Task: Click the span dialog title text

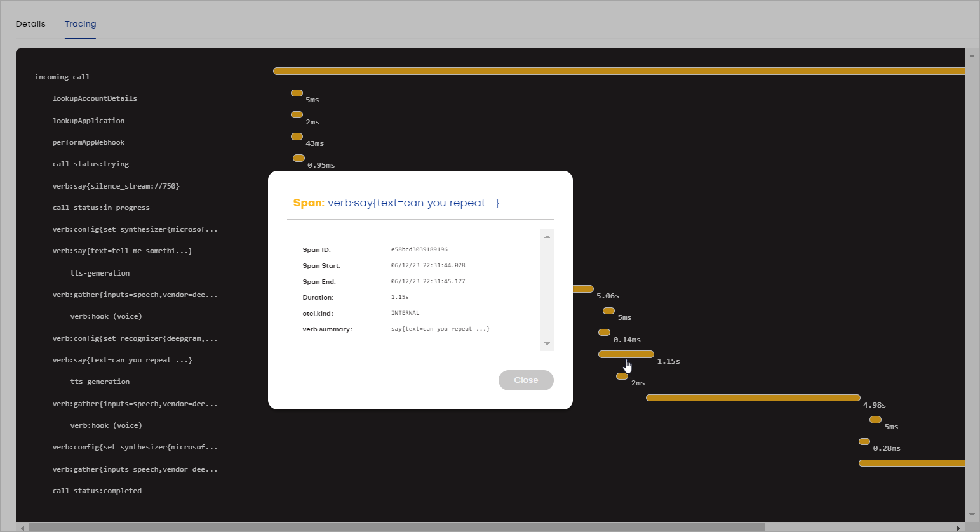Action: click(x=396, y=203)
